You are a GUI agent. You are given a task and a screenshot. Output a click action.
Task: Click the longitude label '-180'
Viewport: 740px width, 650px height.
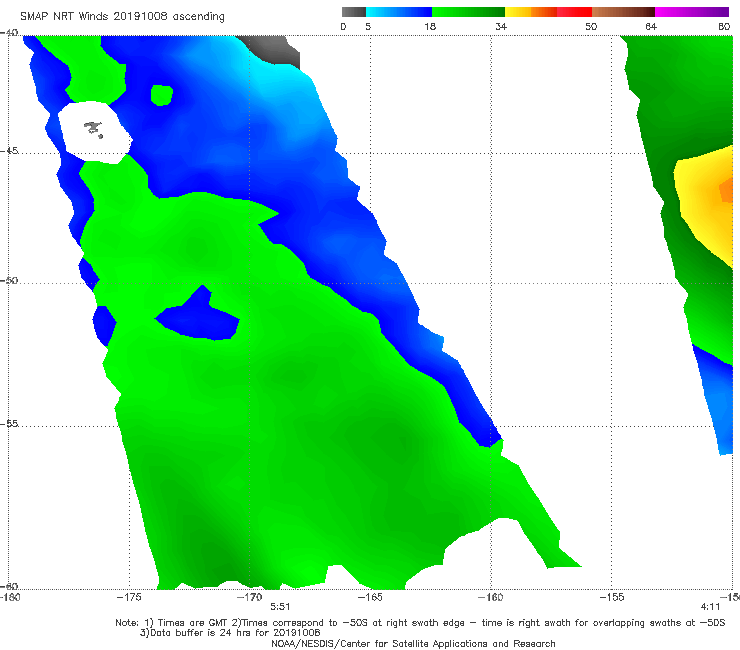(10, 597)
